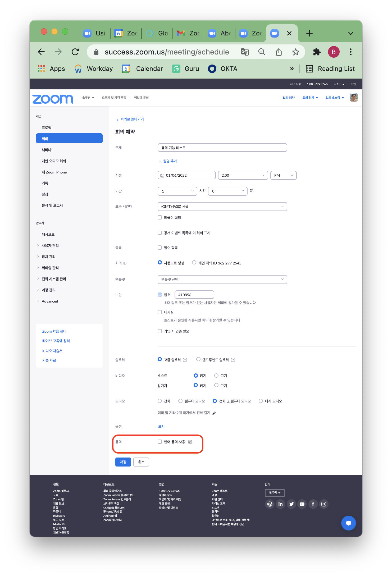Enable 언어 통역 사용 checkbox

click(160, 442)
